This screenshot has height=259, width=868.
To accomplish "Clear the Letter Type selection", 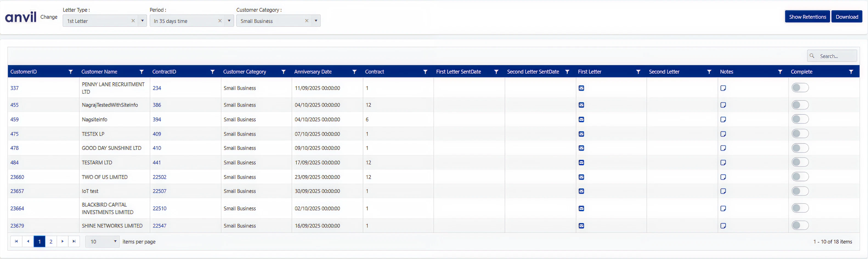I will click(133, 21).
